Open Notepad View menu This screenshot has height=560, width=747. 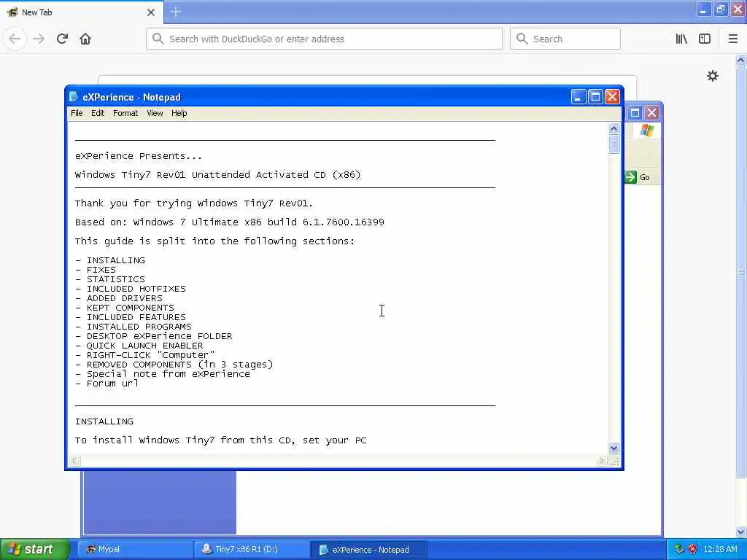pos(155,113)
